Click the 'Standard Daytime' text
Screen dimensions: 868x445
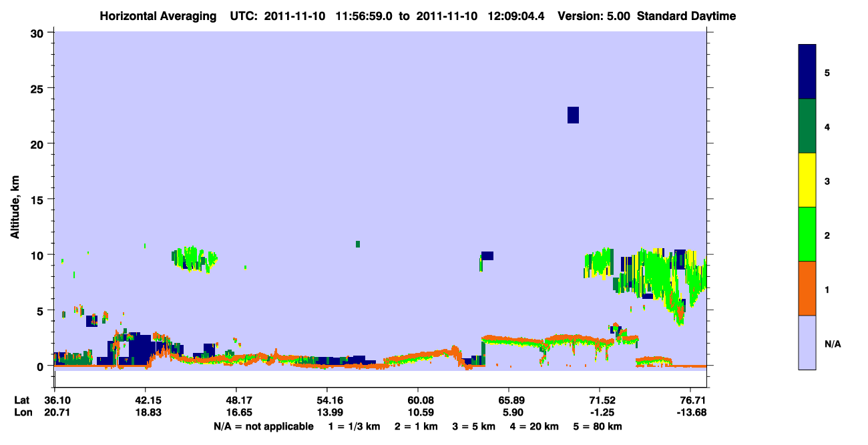(x=686, y=16)
